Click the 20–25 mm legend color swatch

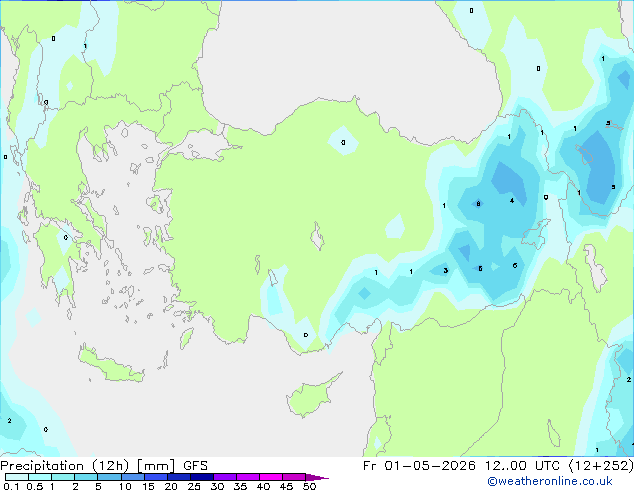pos(179,477)
